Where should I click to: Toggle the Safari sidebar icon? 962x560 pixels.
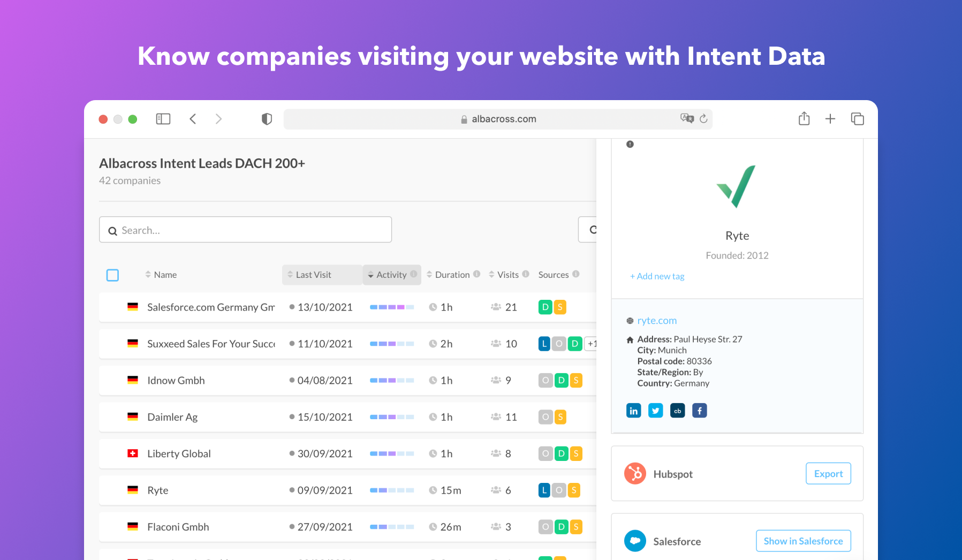click(x=163, y=119)
